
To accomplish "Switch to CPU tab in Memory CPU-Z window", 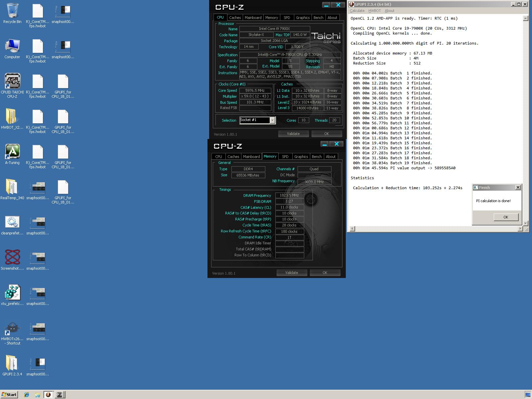I will click(x=218, y=157).
